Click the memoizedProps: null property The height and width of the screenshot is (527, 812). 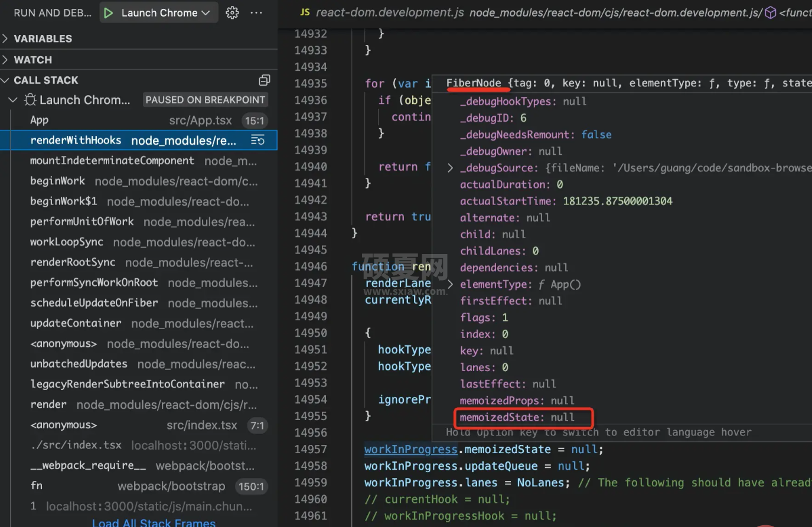(517, 401)
